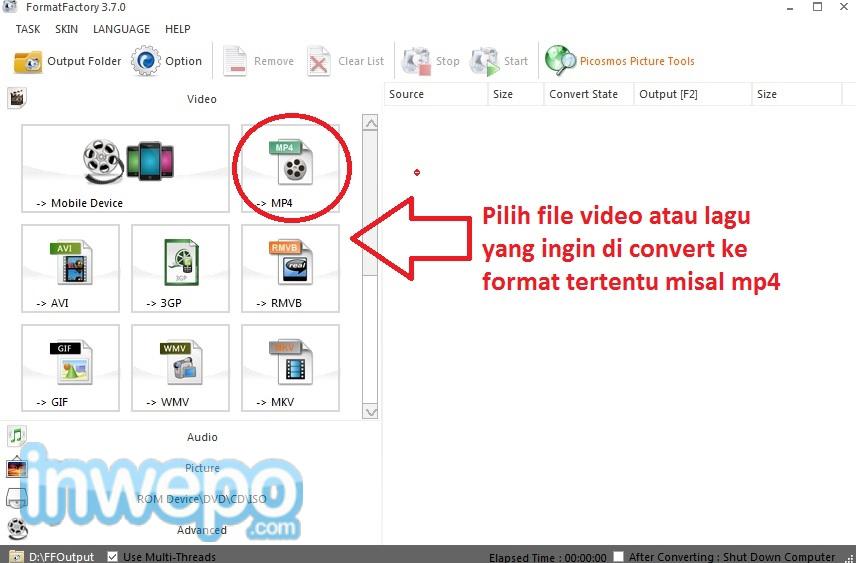Enable After Converting Shut Down Computer checkbox
The image size is (856, 563).
tap(618, 556)
